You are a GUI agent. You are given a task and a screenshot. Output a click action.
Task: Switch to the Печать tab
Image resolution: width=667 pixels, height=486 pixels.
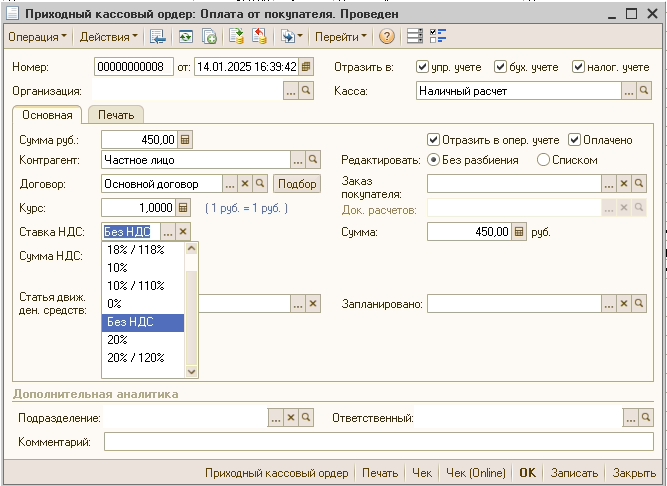[x=116, y=114]
